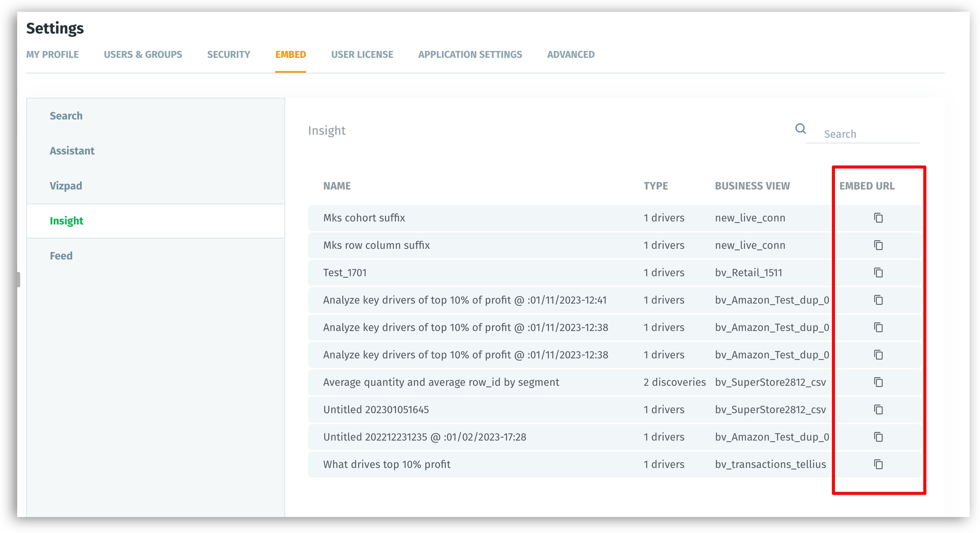Copy embed URL for Untitled 202301051645

point(878,409)
